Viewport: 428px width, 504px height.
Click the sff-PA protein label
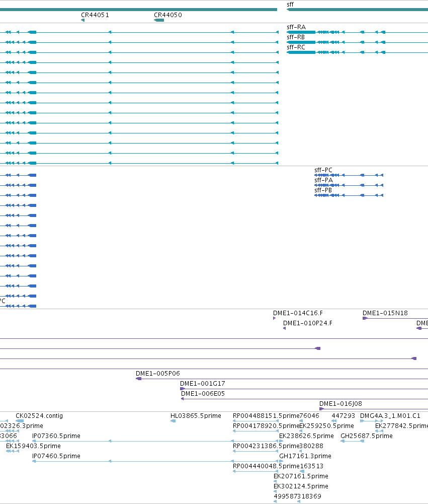(323, 180)
